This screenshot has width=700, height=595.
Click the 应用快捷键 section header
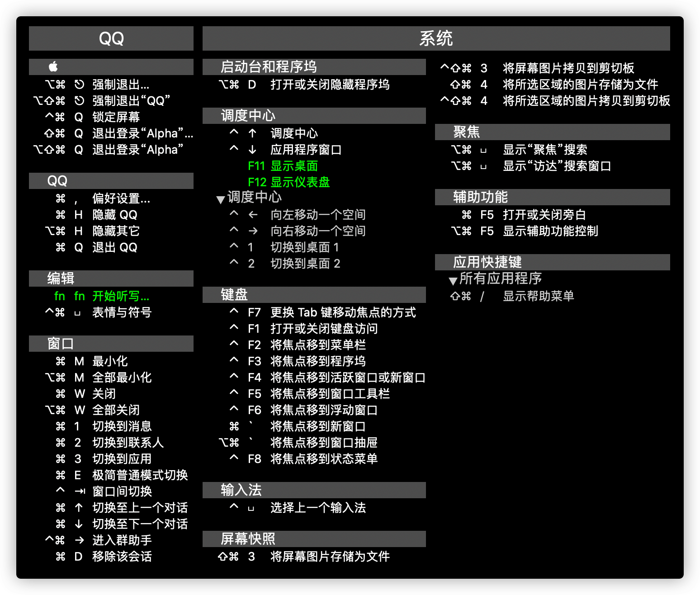click(x=553, y=262)
